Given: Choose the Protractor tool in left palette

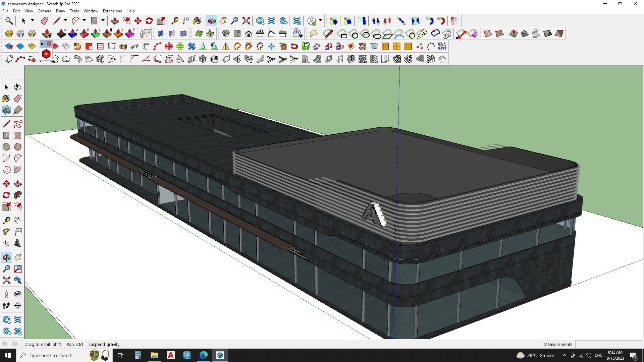Looking at the screenshot, I should click(6, 232).
